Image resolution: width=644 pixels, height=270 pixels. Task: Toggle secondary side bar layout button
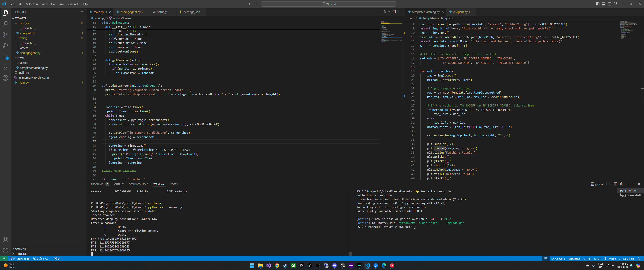(610, 4)
